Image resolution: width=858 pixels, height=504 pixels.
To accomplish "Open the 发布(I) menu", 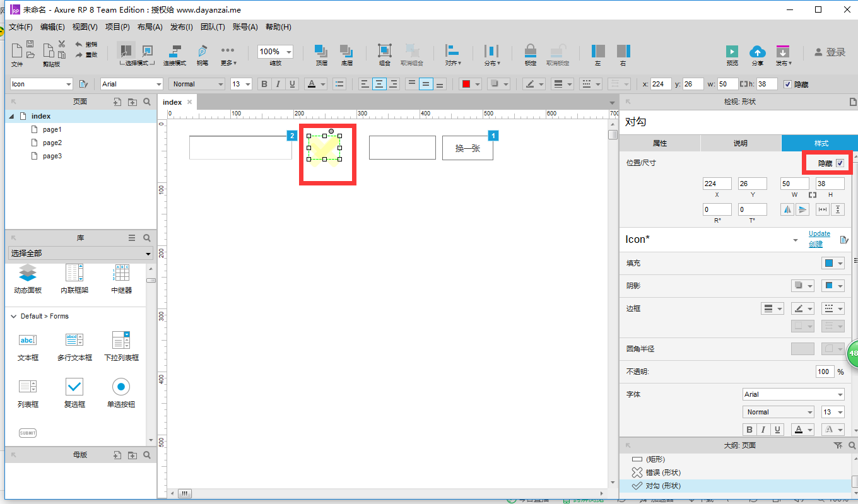I will tap(182, 27).
